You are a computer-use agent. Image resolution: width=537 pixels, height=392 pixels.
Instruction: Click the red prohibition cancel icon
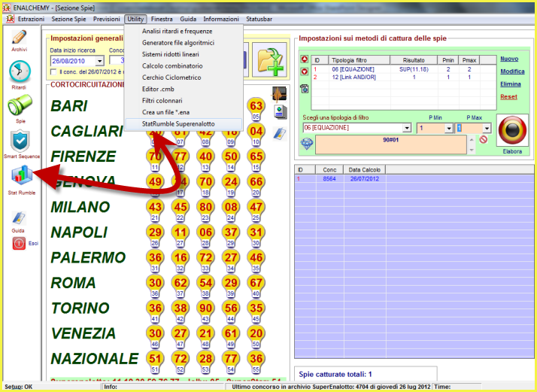click(x=484, y=139)
